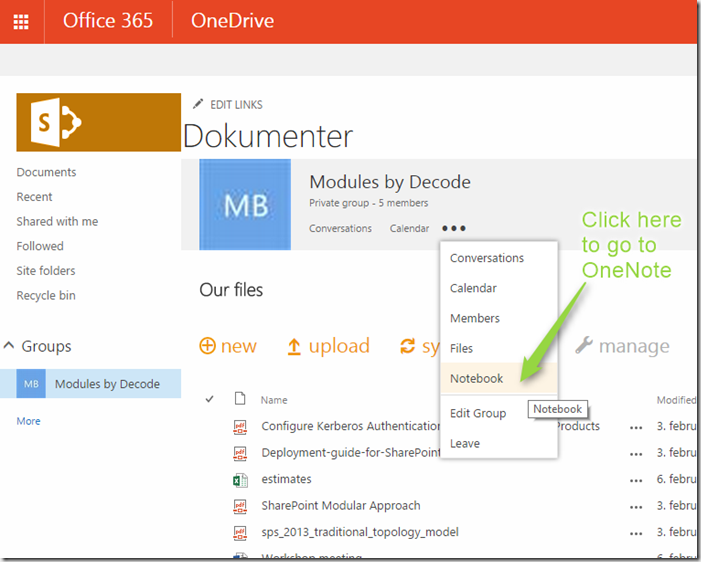701x562 pixels.
Task: Click the OneDrive header link
Action: tap(232, 21)
